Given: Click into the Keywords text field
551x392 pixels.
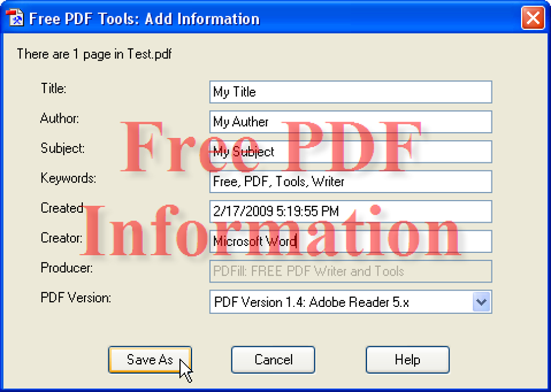Looking at the screenshot, I should tap(350, 182).
